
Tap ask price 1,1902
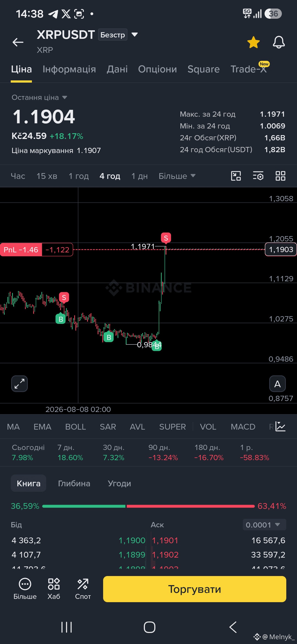click(165, 555)
